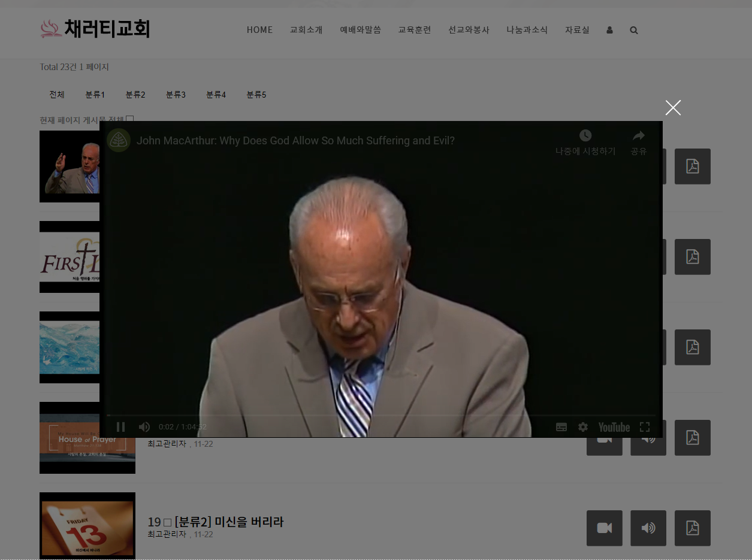Switch to the 분류2 category tab

pyautogui.click(x=135, y=95)
